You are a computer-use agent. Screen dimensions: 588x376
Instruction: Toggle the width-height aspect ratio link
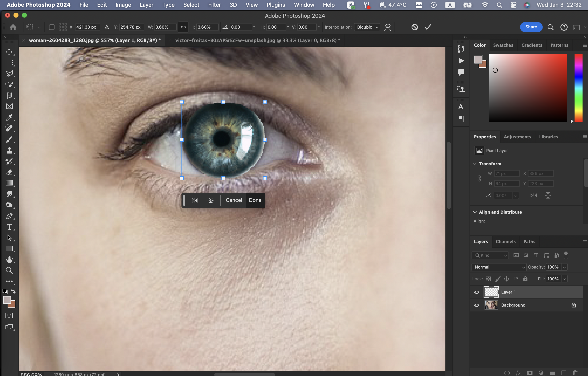click(x=183, y=27)
